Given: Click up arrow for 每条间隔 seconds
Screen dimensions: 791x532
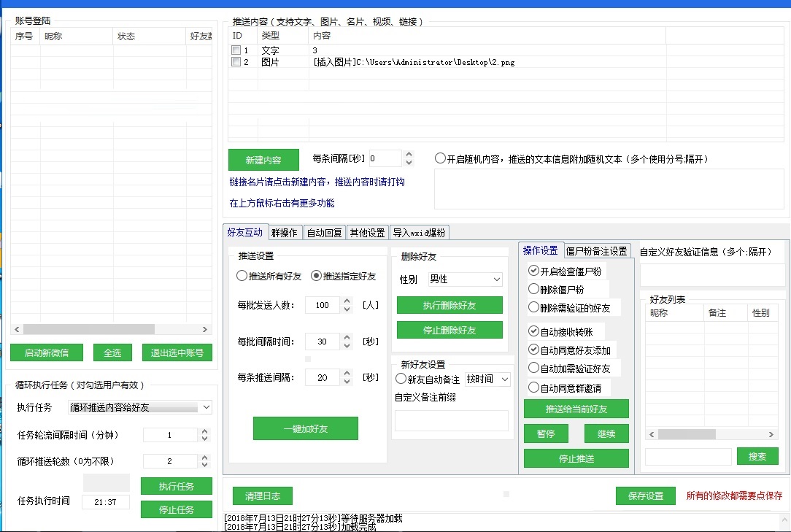Looking at the screenshot, I should click(409, 155).
